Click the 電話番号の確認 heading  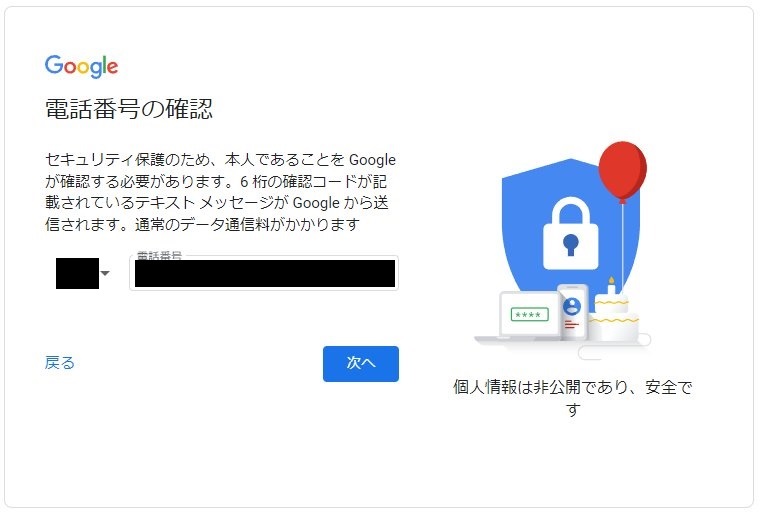coord(129,108)
